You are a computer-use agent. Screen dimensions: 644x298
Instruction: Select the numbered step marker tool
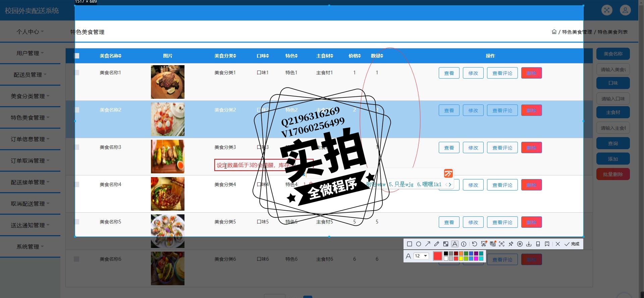pyautogui.click(x=464, y=244)
